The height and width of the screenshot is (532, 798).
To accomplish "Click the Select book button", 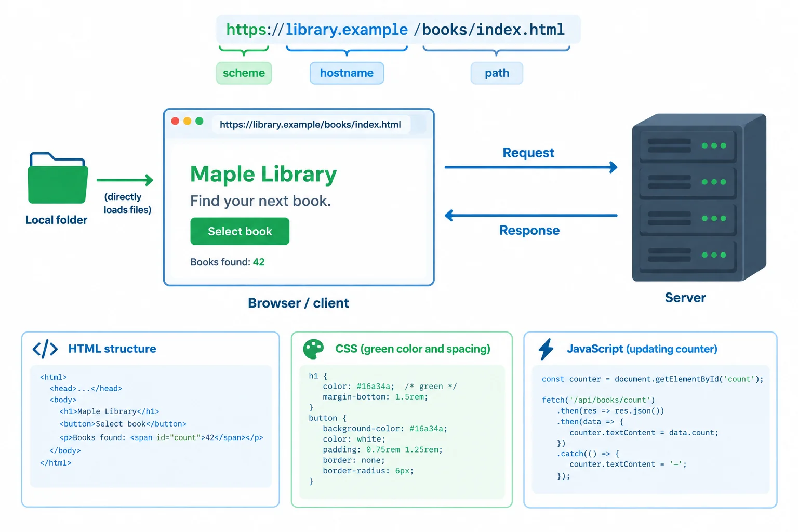I will click(x=240, y=231).
